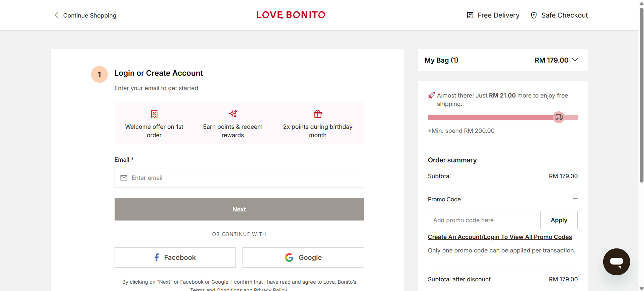Viewport: 644px width, 291px height.
Task: Click the rocket icon in shipping notice
Action: [431, 95]
